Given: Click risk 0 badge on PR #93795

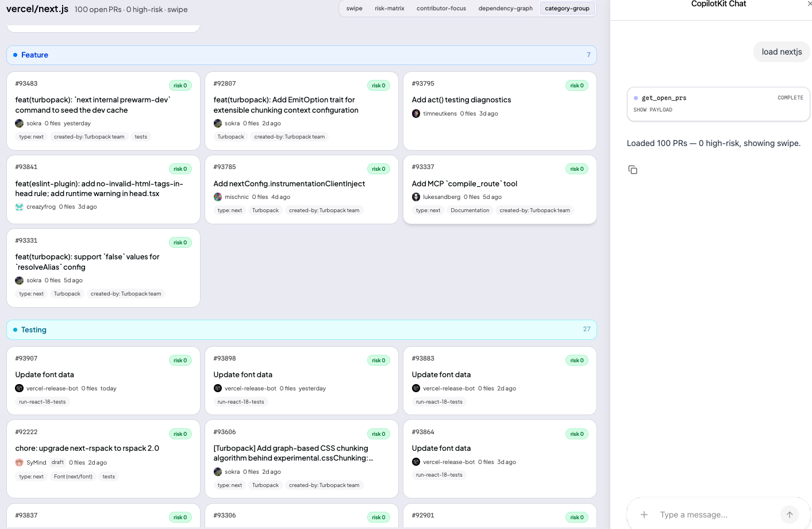Looking at the screenshot, I should [577, 86].
